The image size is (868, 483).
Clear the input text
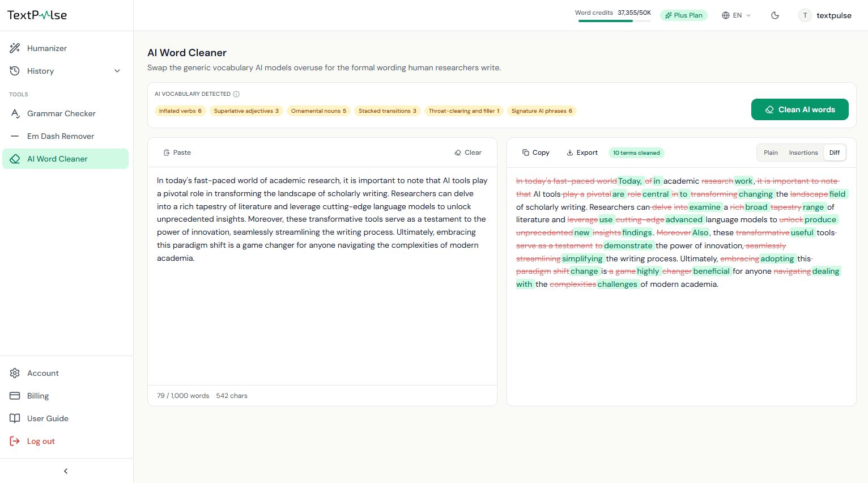click(x=468, y=152)
